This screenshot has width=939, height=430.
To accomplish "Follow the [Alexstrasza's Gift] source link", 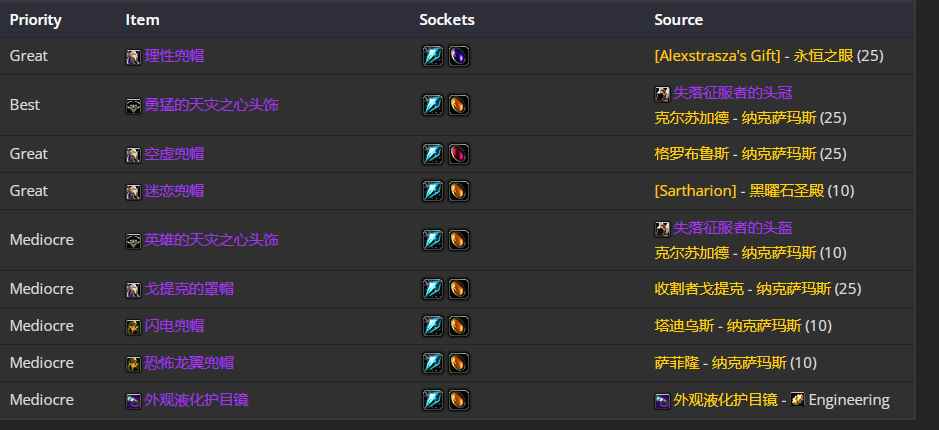I will coord(717,56).
